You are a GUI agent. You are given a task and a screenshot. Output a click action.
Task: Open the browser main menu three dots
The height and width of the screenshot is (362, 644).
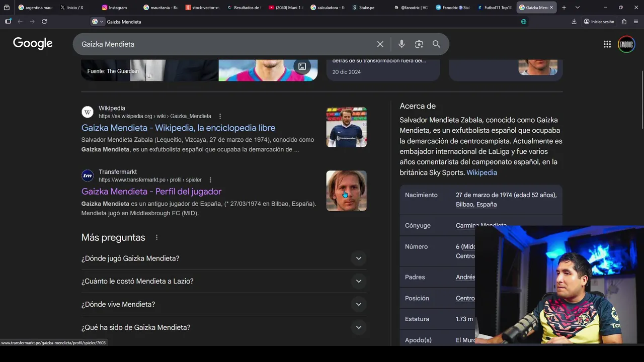click(636, 22)
